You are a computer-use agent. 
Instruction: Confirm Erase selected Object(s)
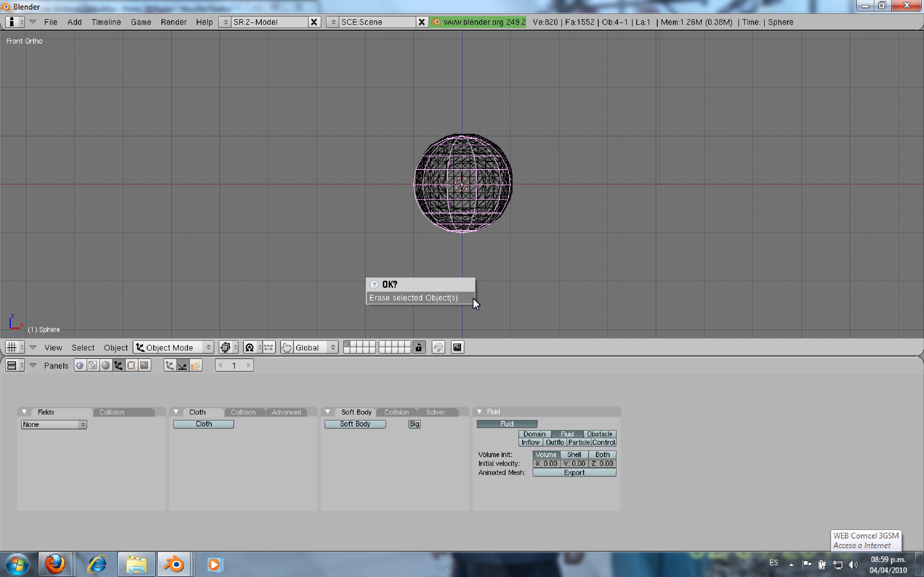click(414, 298)
